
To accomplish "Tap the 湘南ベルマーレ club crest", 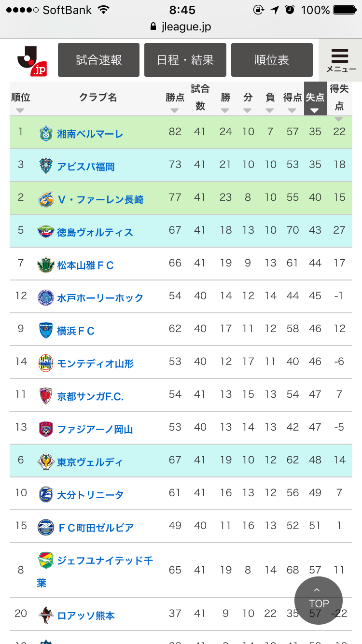I will coord(46,133).
